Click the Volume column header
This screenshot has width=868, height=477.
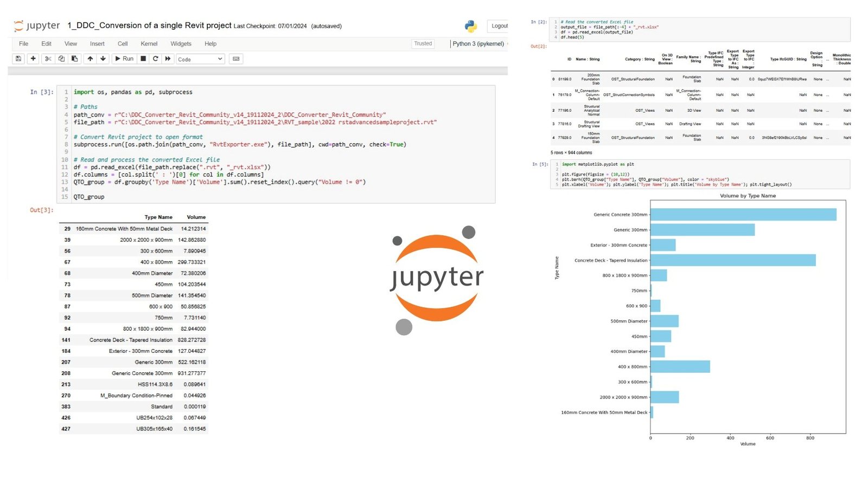196,217
